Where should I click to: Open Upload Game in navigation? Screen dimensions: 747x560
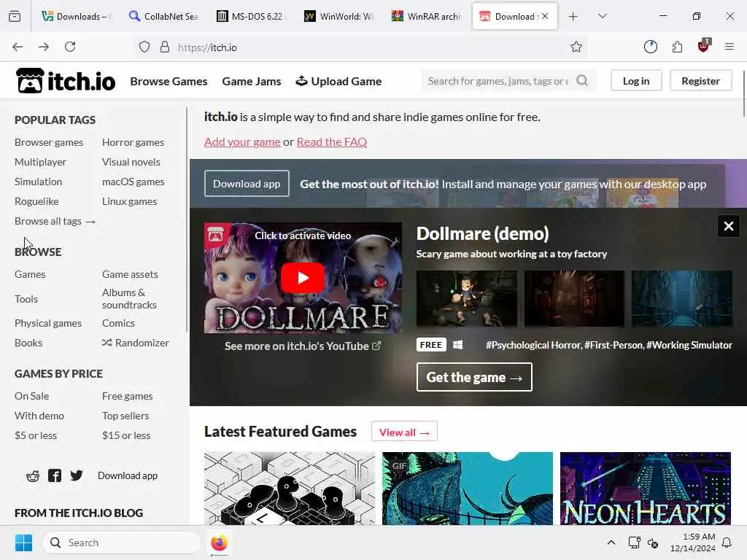pos(338,82)
